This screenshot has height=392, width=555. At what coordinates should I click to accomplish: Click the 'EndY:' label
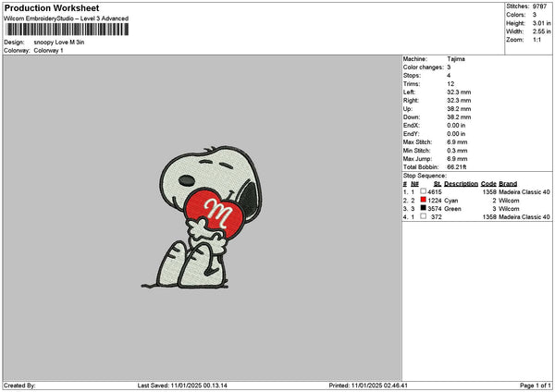coord(412,134)
